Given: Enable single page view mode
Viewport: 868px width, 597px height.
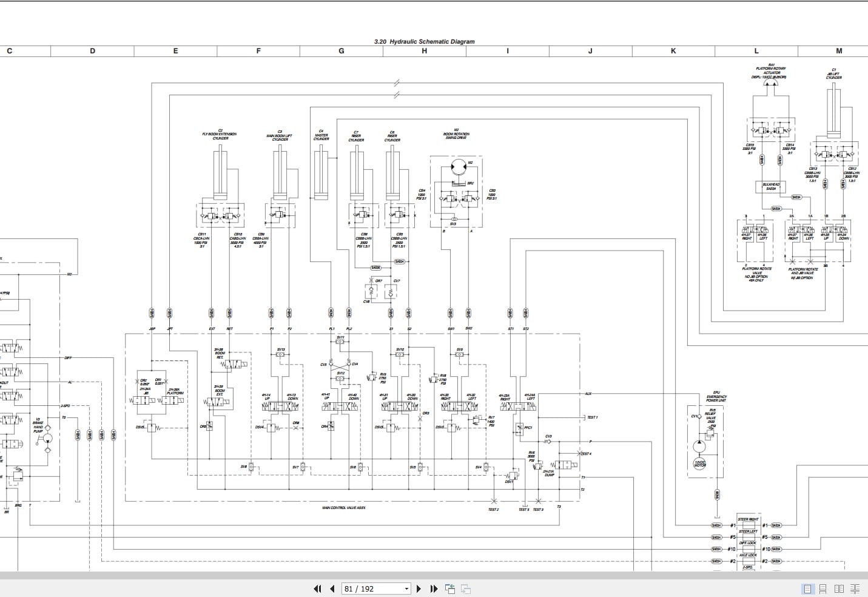Looking at the screenshot, I should 807,589.
